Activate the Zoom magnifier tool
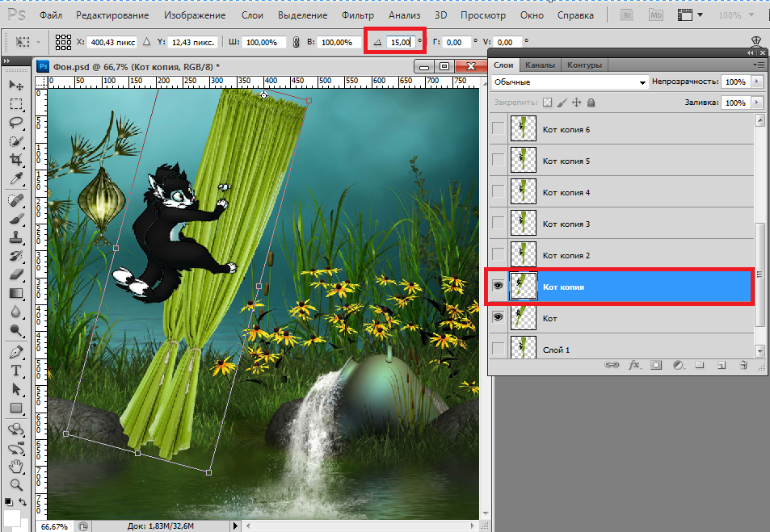The image size is (770, 532). coord(16,484)
